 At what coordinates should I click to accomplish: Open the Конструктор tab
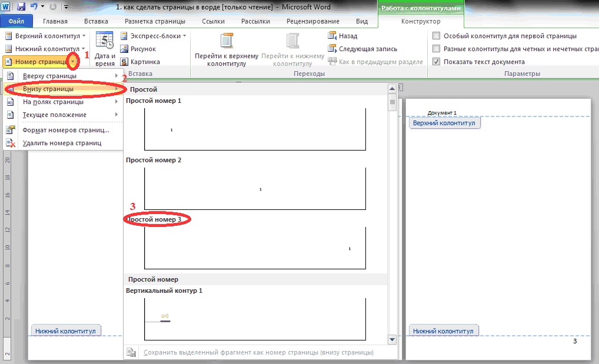coord(421,21)
